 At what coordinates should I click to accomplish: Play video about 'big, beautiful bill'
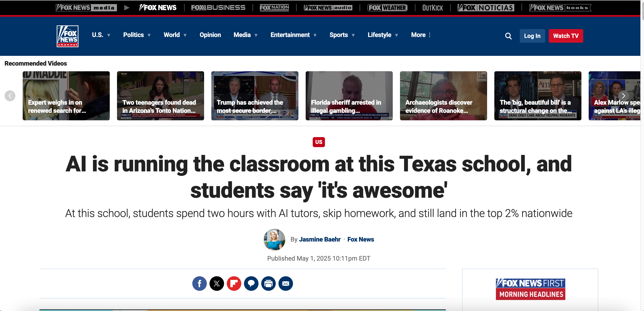click(x=538, y=96)
